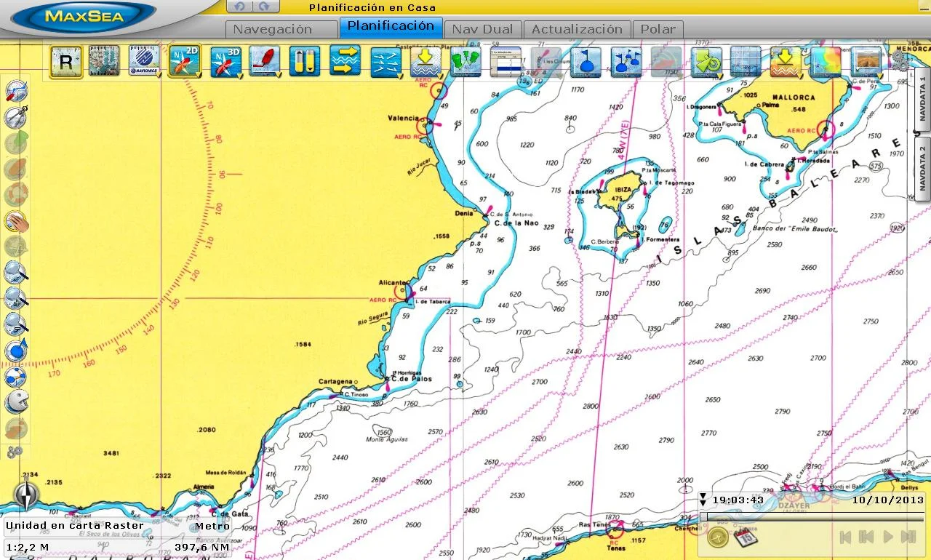Viewport: 931px width, 560px height.
Task: Expand the NAVDATA 1 side panel
Action: coord(922,99)
